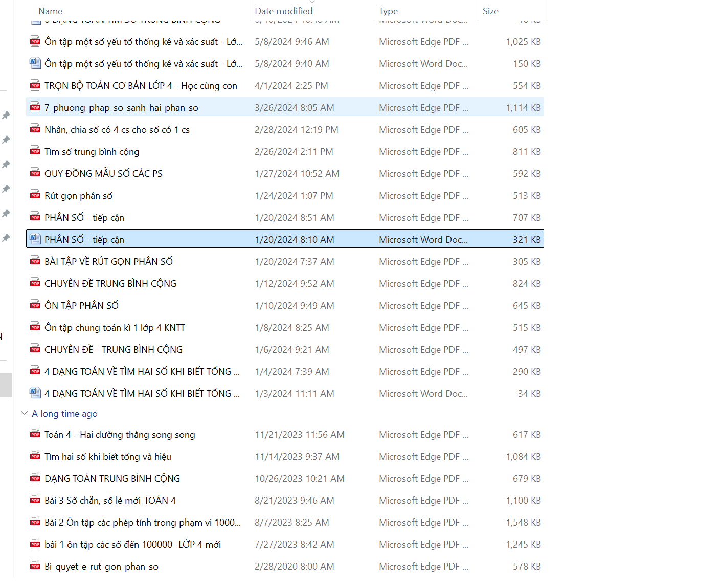The height and width of the screenshot is (588, 721).
Task: Click PDF icon of bài 1 ôn tập các số
Action: pos(35,544)
